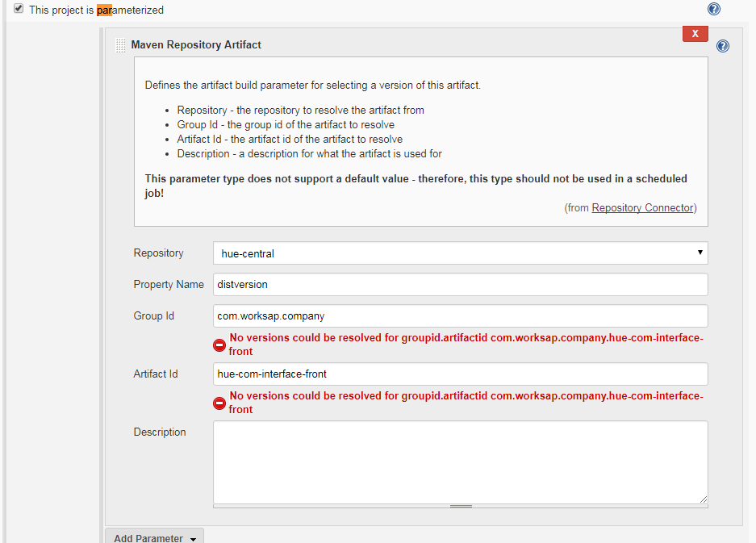Expand the Add Parameter dropdown
756x543 pixels.
tap(153, 537)
